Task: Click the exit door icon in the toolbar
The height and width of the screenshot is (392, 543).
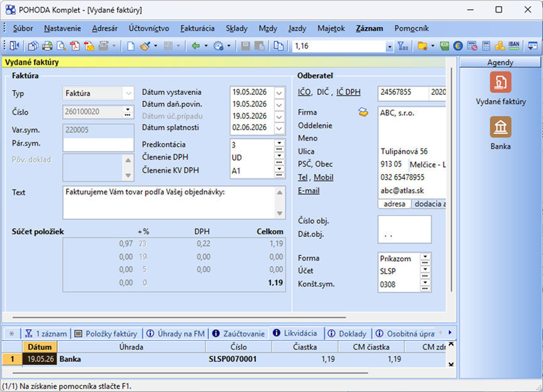Action: (14, 46)
